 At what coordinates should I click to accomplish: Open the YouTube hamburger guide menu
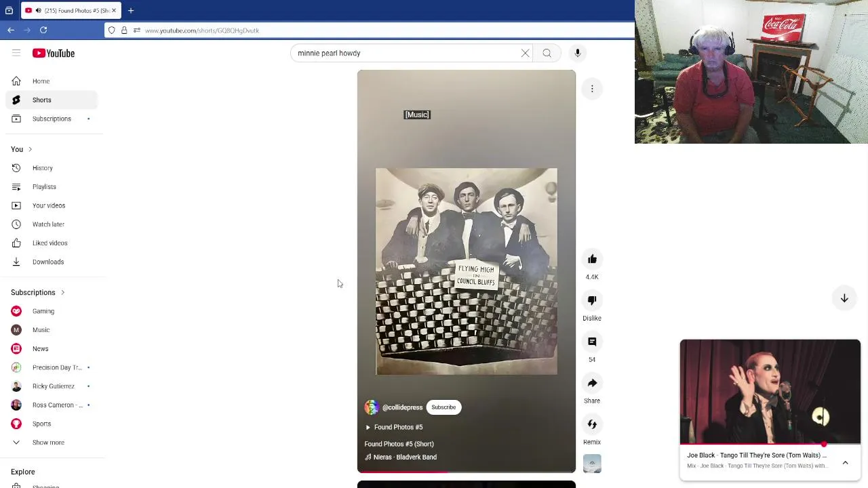tap(16, 53)
